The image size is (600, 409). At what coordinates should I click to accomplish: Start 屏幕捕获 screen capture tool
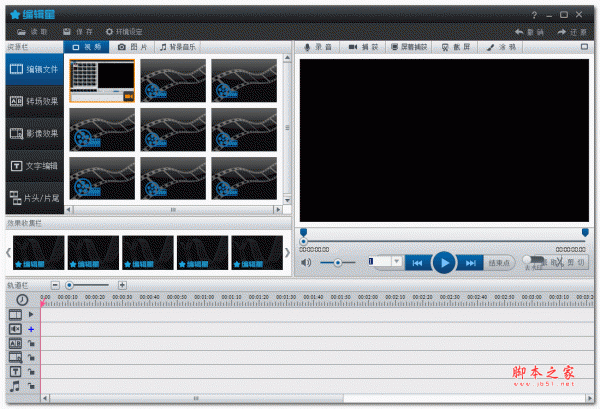(408, 47)
